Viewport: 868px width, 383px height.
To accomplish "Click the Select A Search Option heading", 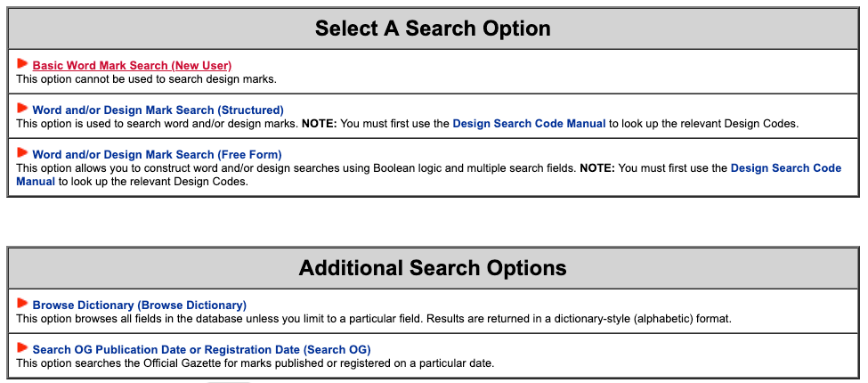I will (433, 29).
